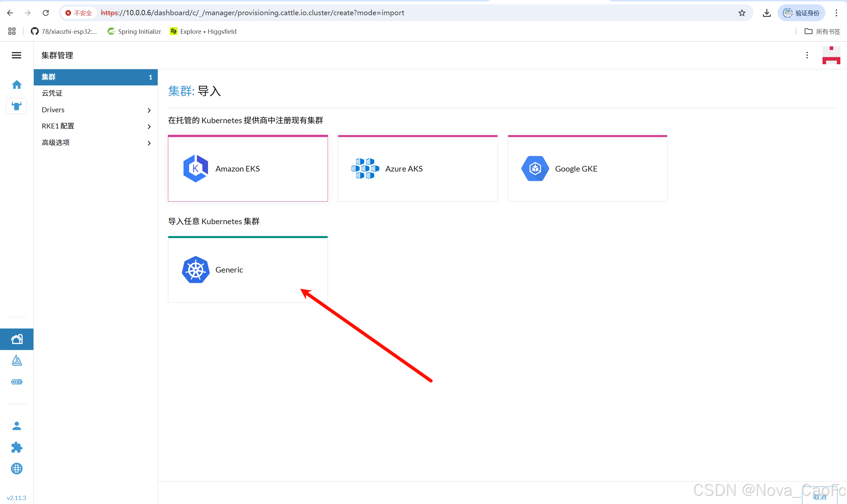Screen dimensions: 847x504
Task: Click the 集群: breadcrumb link in title
Action: (181, 91)
